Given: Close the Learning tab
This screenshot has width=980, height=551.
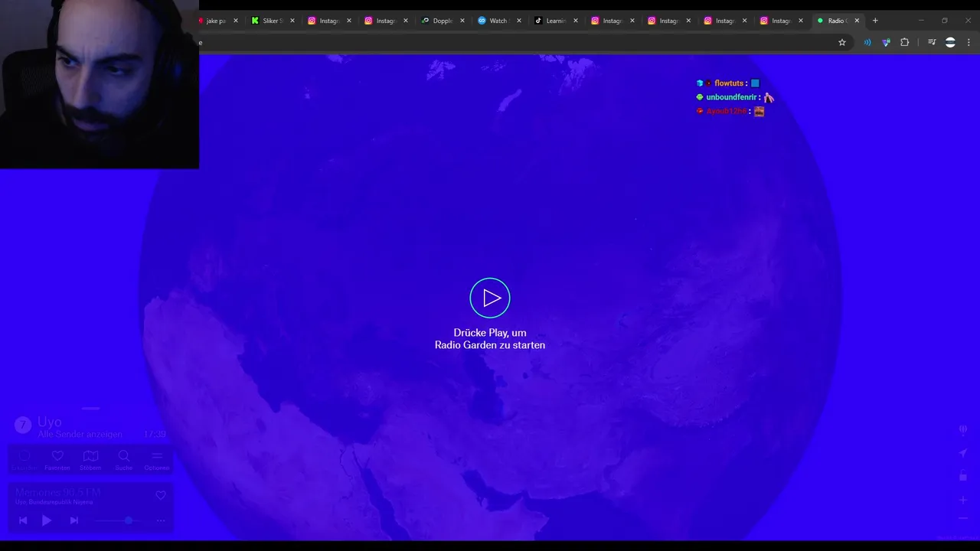Looking at the screenshot, I should (576, 21).
